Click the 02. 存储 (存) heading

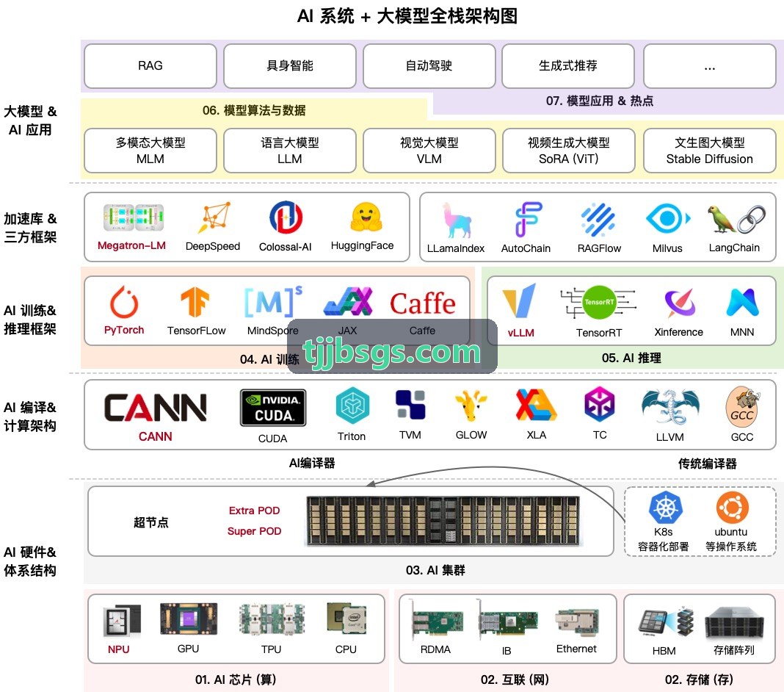pyautogui.click(x=699, y=680)
